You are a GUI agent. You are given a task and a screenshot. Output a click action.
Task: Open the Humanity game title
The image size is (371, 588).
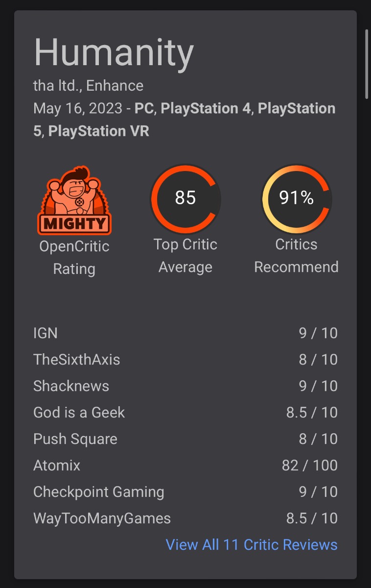pos(114,52)
